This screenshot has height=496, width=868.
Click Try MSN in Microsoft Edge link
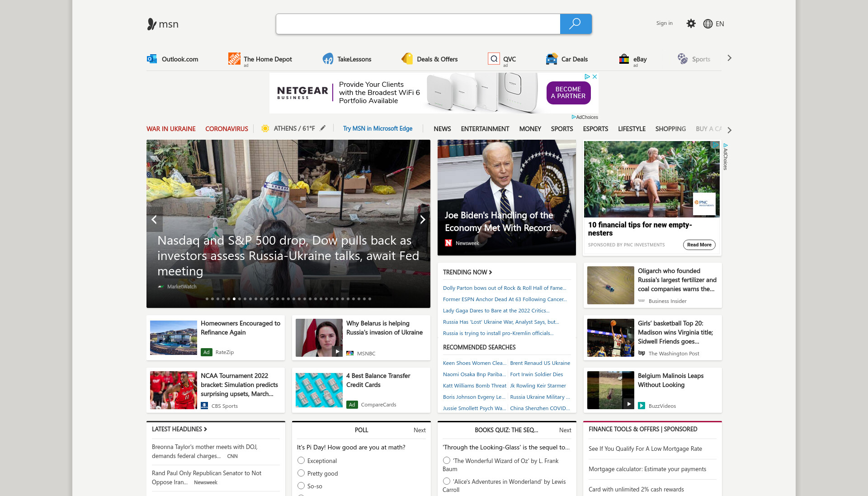377,128
